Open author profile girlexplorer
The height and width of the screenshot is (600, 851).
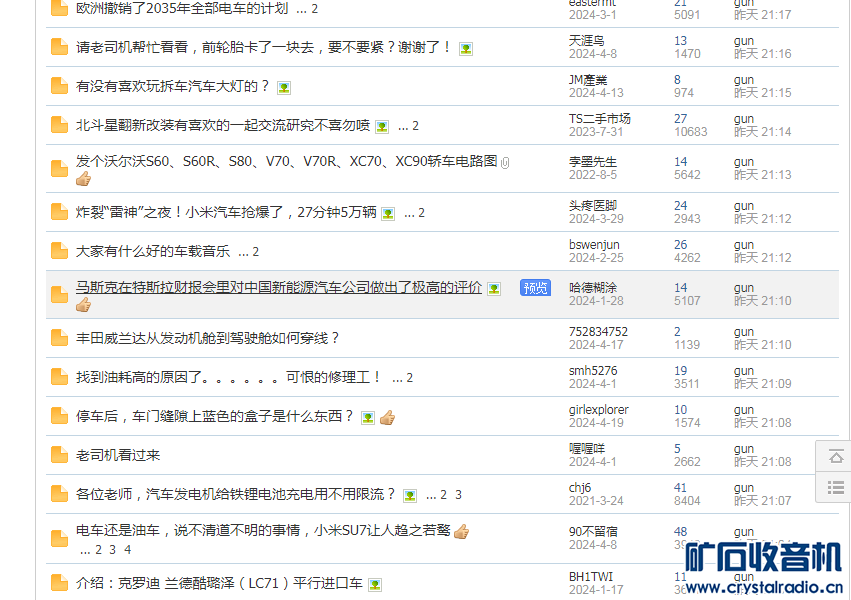[x=599, y=410]
